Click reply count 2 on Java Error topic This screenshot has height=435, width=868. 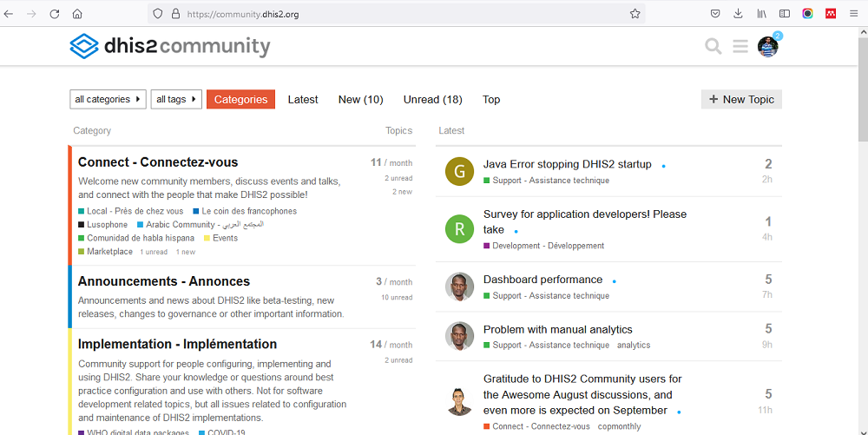tap(768, 164)
